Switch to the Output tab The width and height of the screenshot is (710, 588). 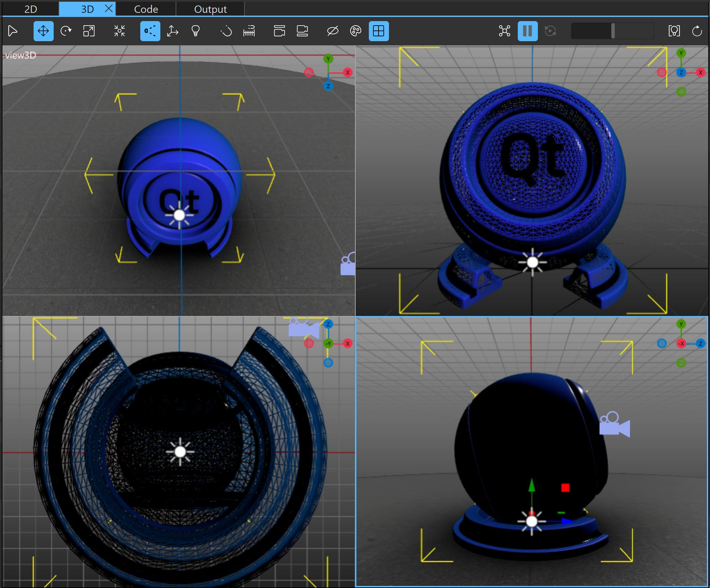click(211, 9)
